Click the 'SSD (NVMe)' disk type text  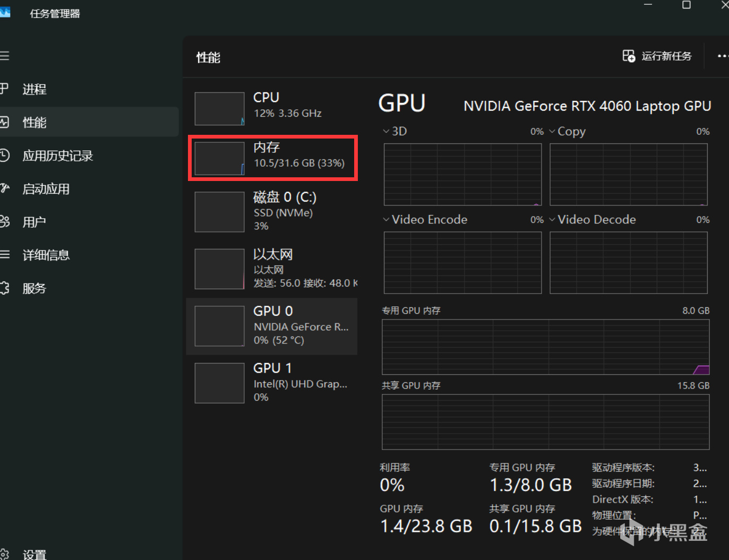click(283, 213)
